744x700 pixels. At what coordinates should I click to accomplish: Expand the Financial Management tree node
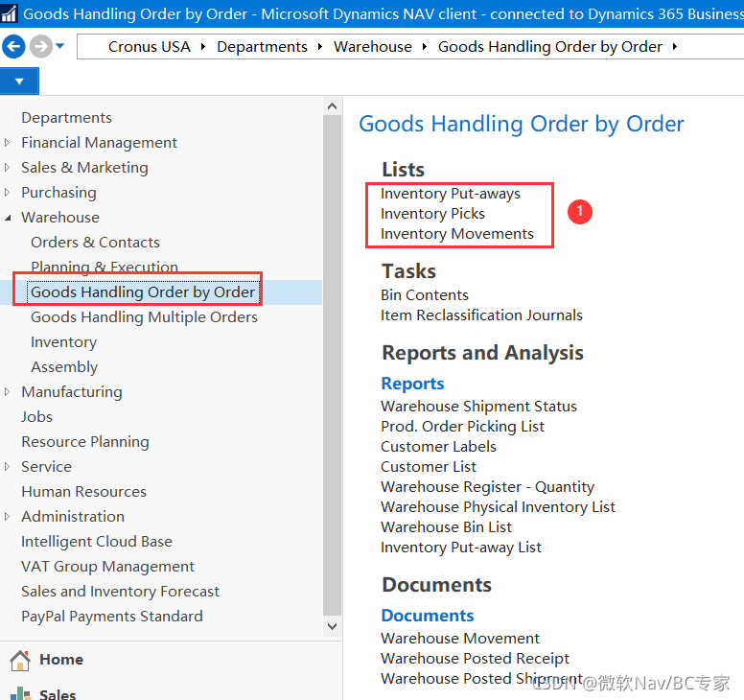tap(7, 142)
